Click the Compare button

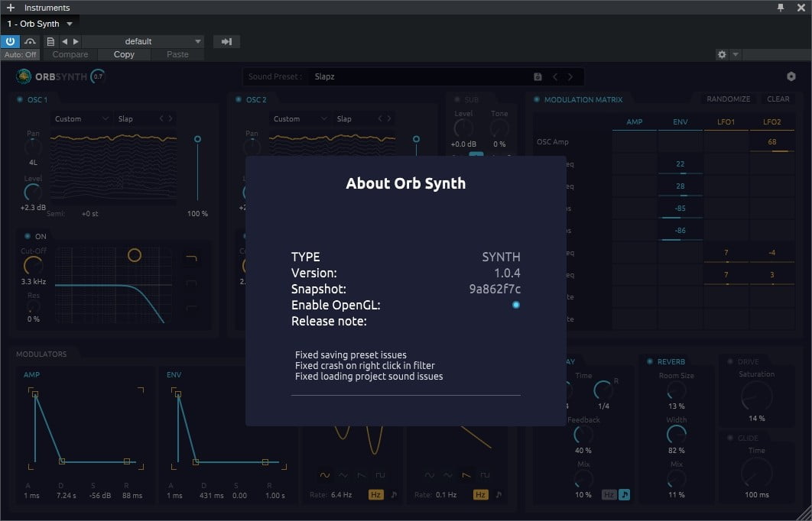(x=70, y=54)
